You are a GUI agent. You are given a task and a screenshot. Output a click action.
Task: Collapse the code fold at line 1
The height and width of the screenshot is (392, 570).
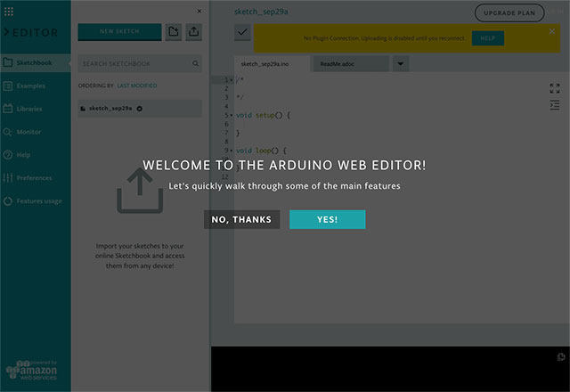pos(232,80)
